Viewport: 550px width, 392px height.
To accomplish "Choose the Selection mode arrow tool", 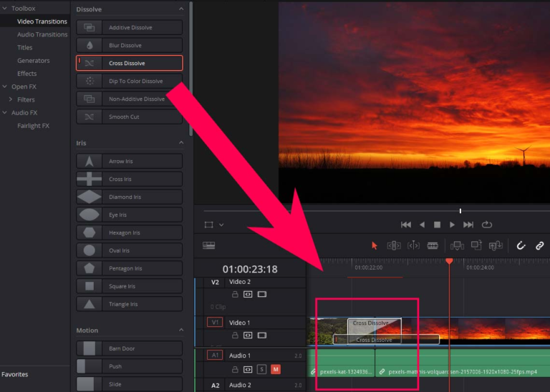I will (x=375, y=245).
